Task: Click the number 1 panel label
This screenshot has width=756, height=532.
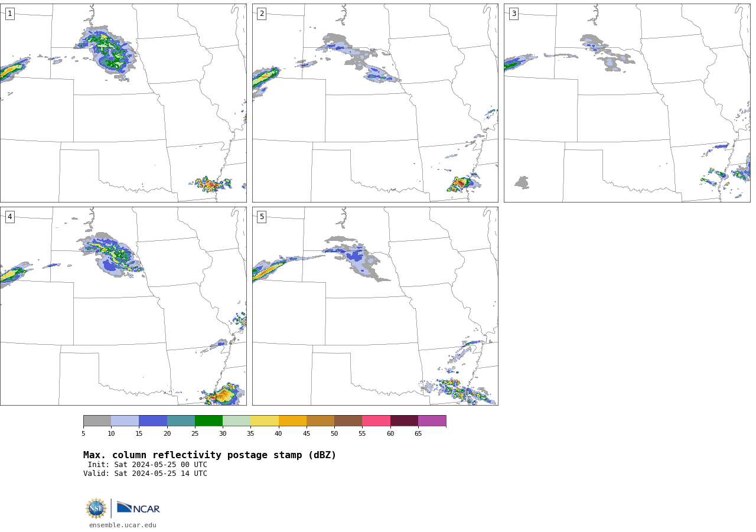Action: click(9, 14)
